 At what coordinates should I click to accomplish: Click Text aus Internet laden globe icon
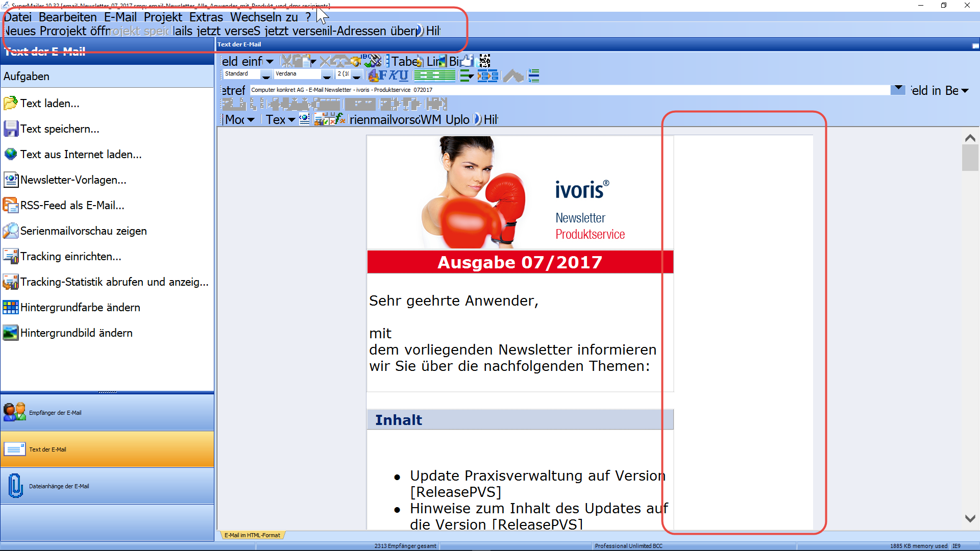click(11, 154)
